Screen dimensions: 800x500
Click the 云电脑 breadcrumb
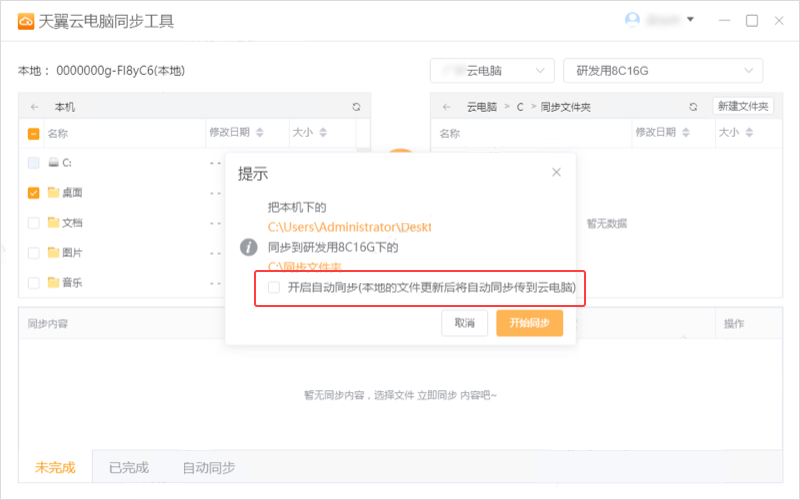[x=482, y=107]
